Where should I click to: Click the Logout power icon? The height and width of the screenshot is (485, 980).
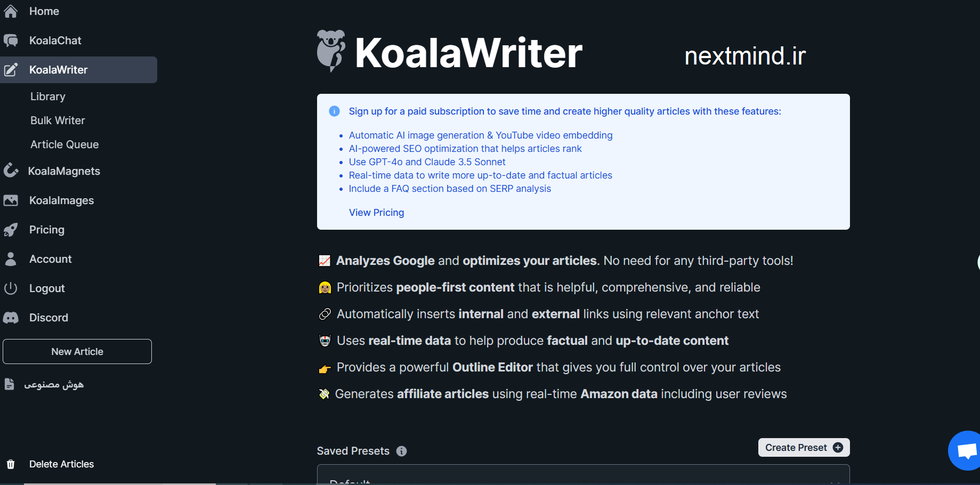(x=11, y=288)
